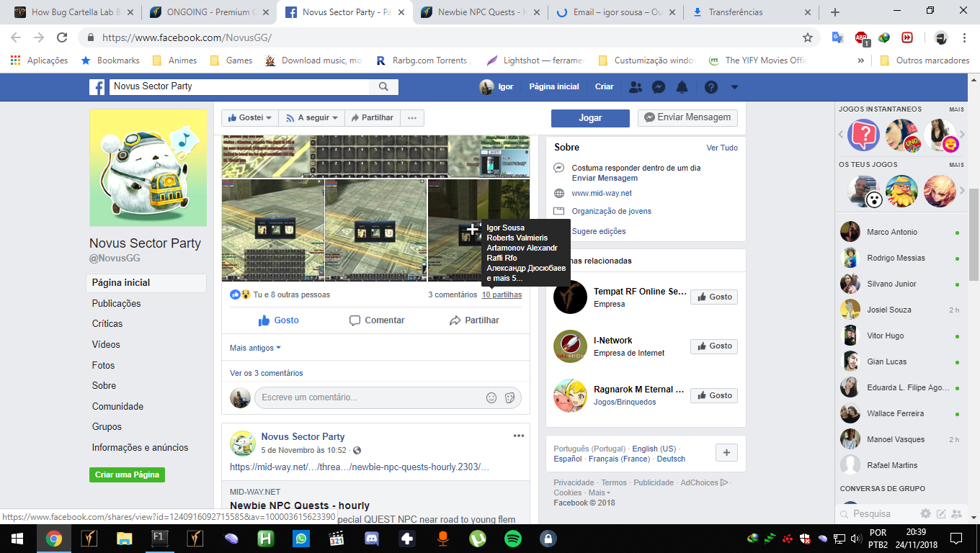Open a new browser tab
This screenshot has height=553, width=980.
pyautogui.click(x=835, y=12)
